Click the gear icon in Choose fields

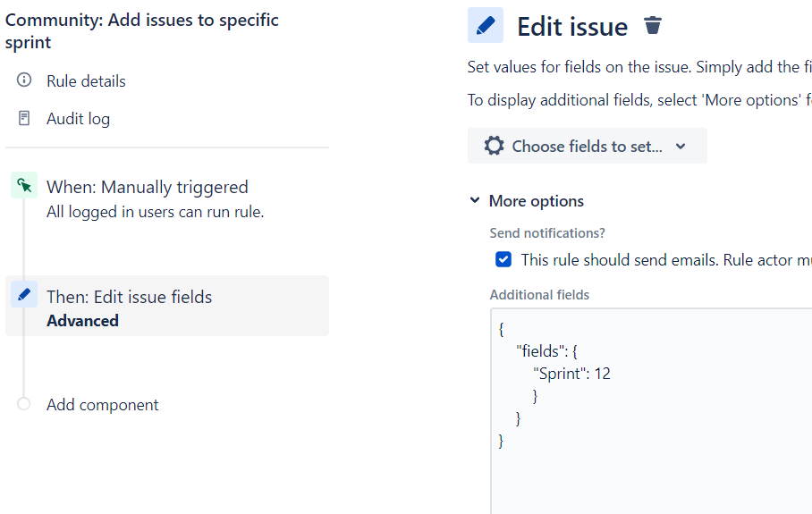494,146
